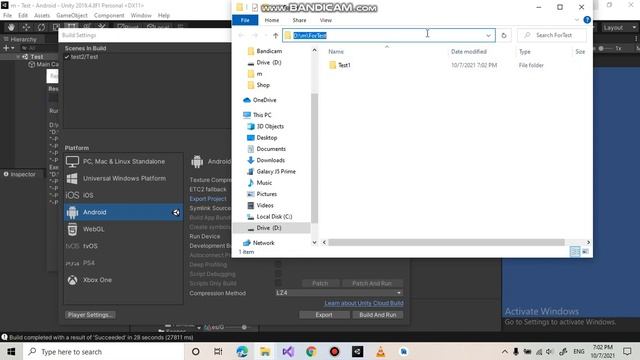Viewport: 640px width, 360px height.
Task: Select Universal Windows Platform
Action: [123, 178]
